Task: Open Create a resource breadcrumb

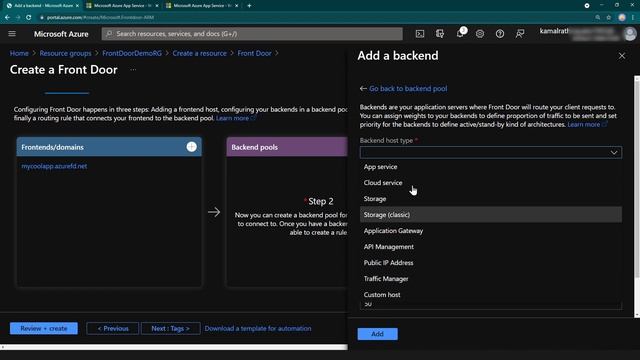Action: coord(199,53)
